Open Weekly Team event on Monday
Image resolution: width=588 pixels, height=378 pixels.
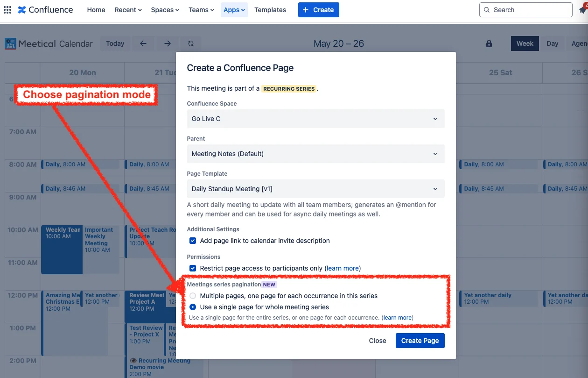pos(62,250)
